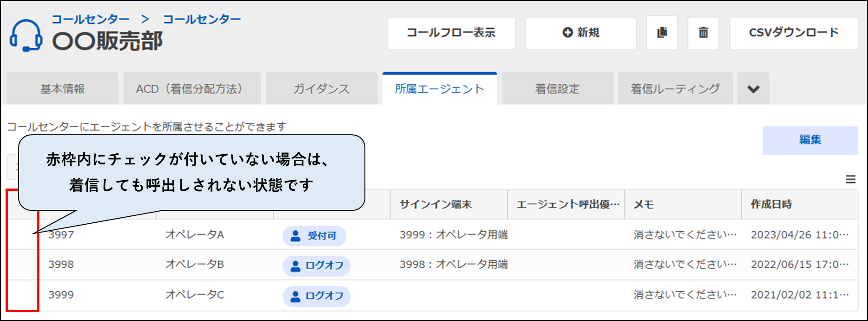Screen dimensions: 868x321
Task: Click the サインイン端末 column header
Action: click(x=435, y=204)
